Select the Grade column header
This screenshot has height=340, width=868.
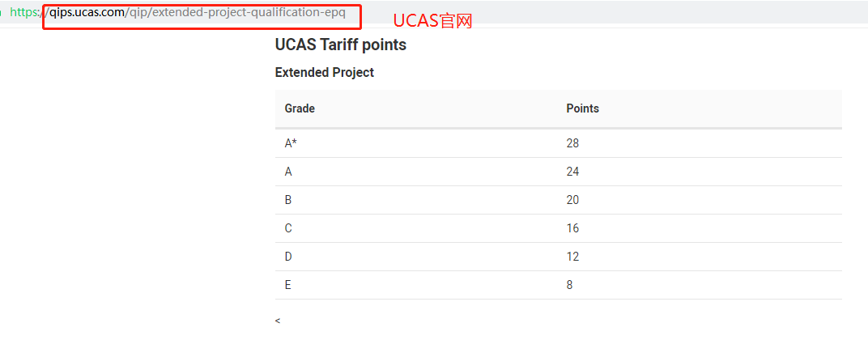pos(300,108)
